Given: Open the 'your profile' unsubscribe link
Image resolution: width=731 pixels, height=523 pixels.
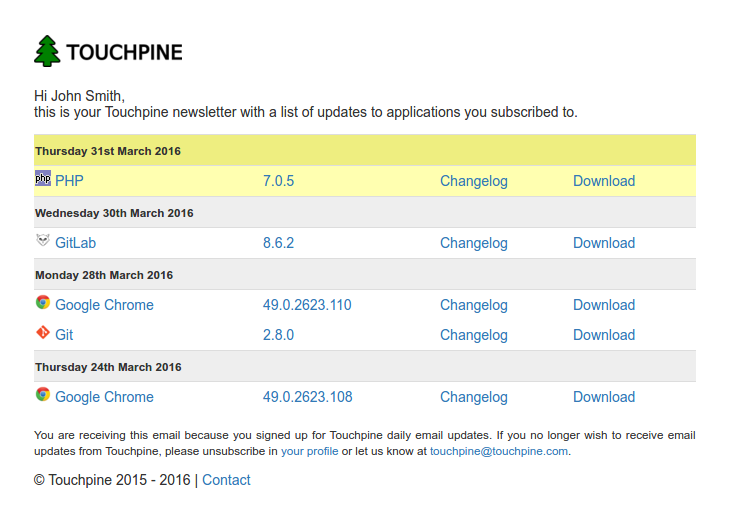Looking at the screenshot, I should [x=309, y=451].
